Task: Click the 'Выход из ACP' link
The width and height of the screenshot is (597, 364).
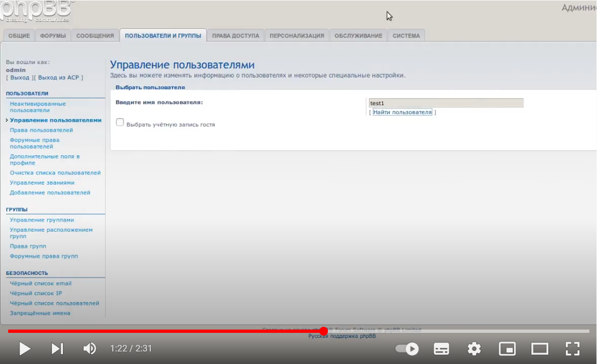Action: (58, 77)
